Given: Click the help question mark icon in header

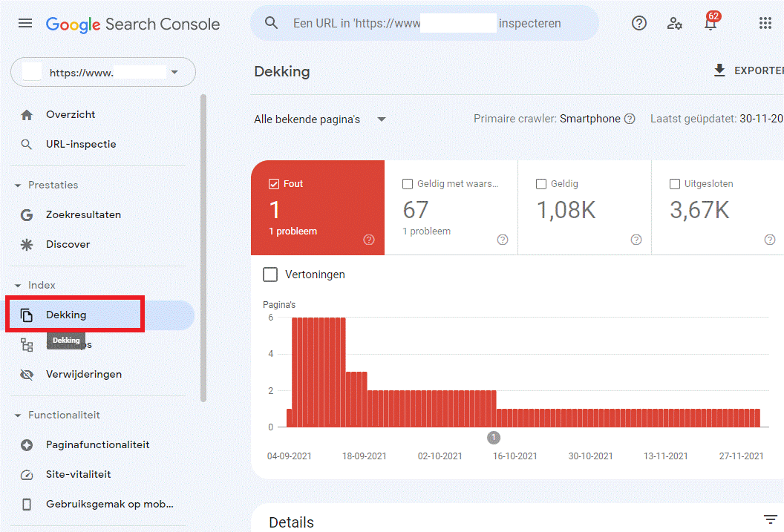Looking at the screenshot, I should pos(638,23).
